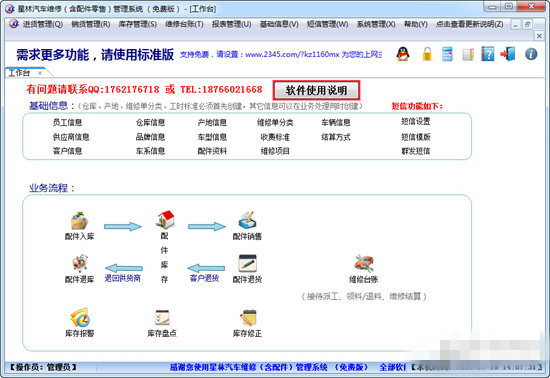Restore the inner MDI child window

tap(527, 25)
